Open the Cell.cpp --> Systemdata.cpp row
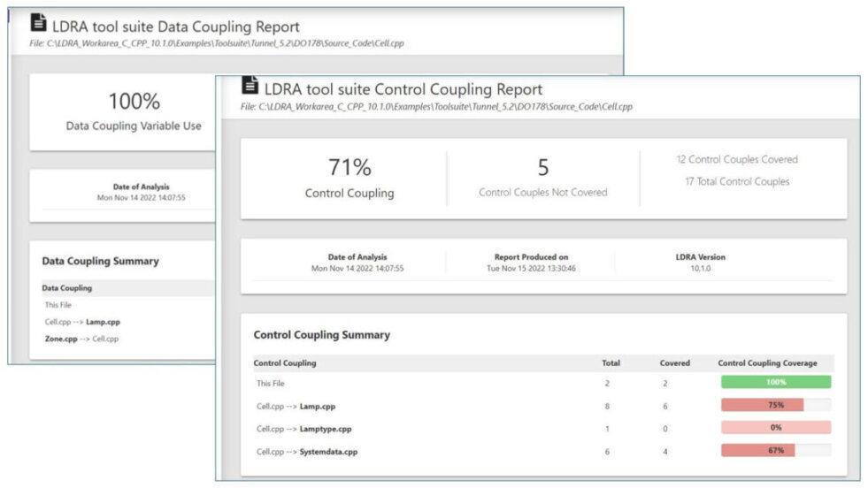Viewport: 868px width, 488px height. click(543, 452)
